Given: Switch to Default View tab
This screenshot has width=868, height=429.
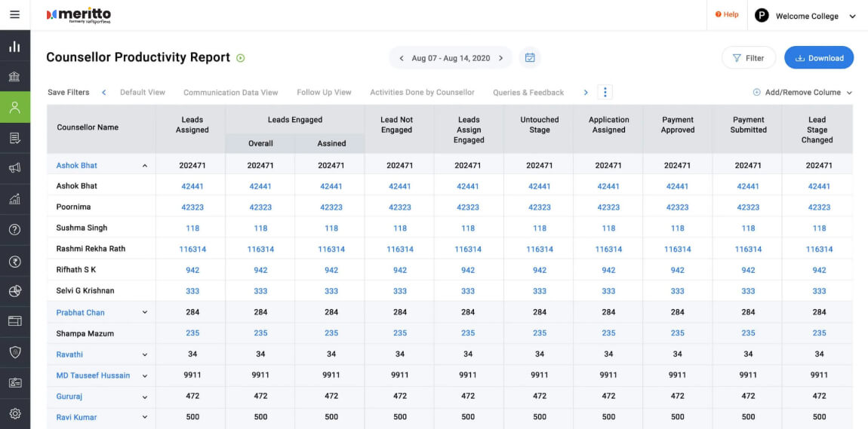Looking at the screenshot, I should tap(142, 92).
